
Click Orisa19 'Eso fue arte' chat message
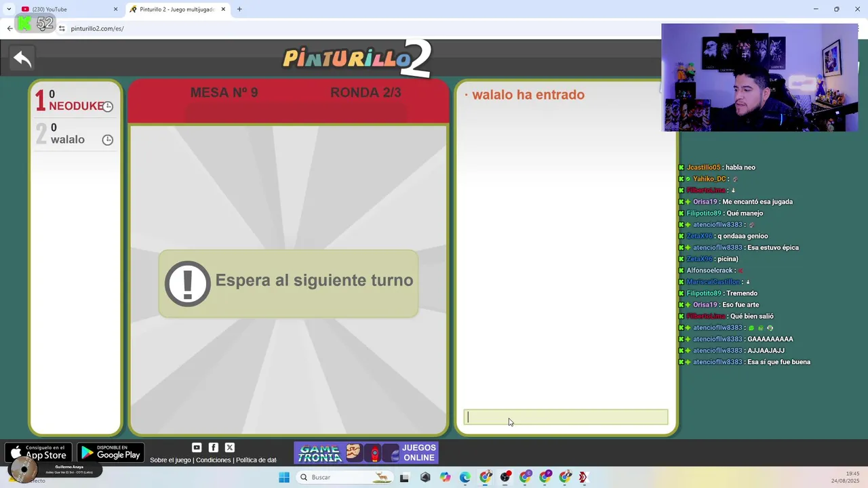click(x=719, y=305)
